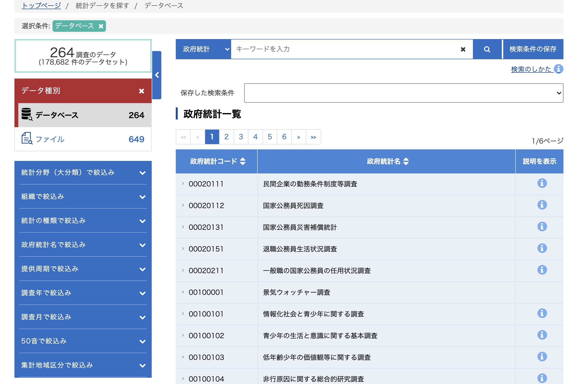Expand 調査年で絞込み filter

83,293
